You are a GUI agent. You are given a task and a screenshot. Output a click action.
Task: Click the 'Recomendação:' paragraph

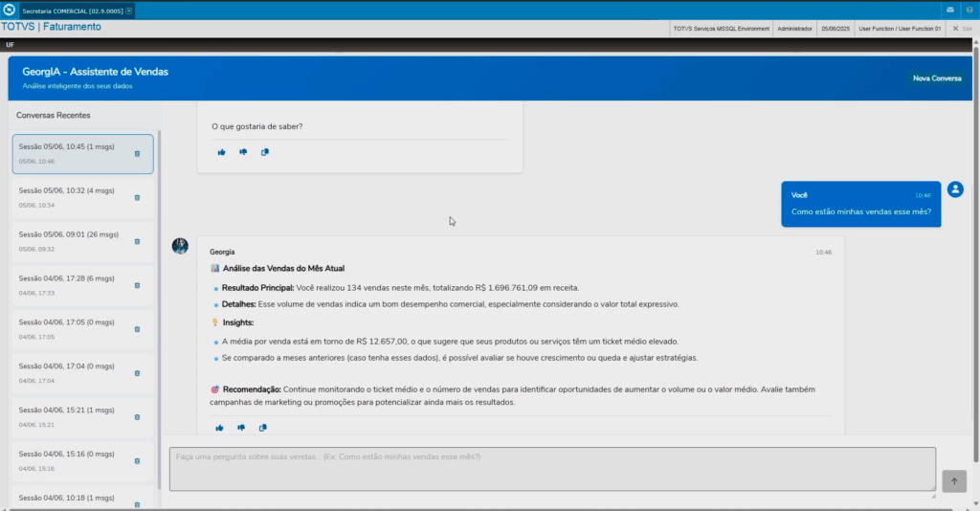coord(513,395)
